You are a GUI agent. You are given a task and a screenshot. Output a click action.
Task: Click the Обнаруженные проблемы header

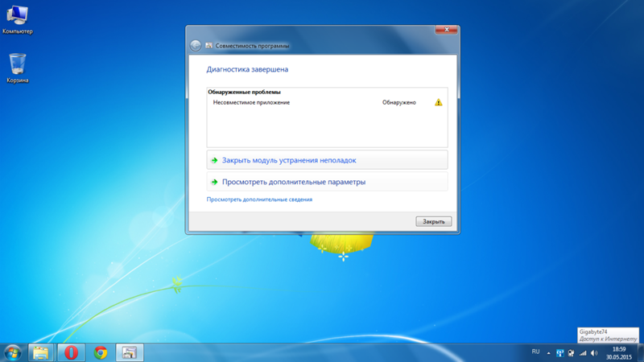coord(244,92)
